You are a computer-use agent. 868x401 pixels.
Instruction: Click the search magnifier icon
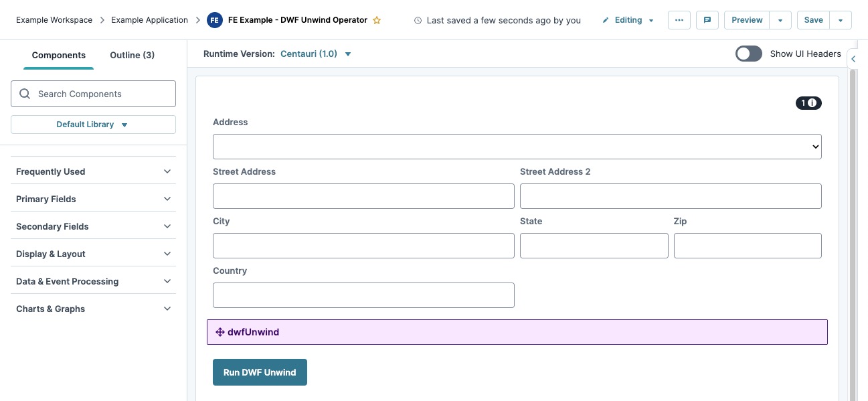[x=25, y=94]
